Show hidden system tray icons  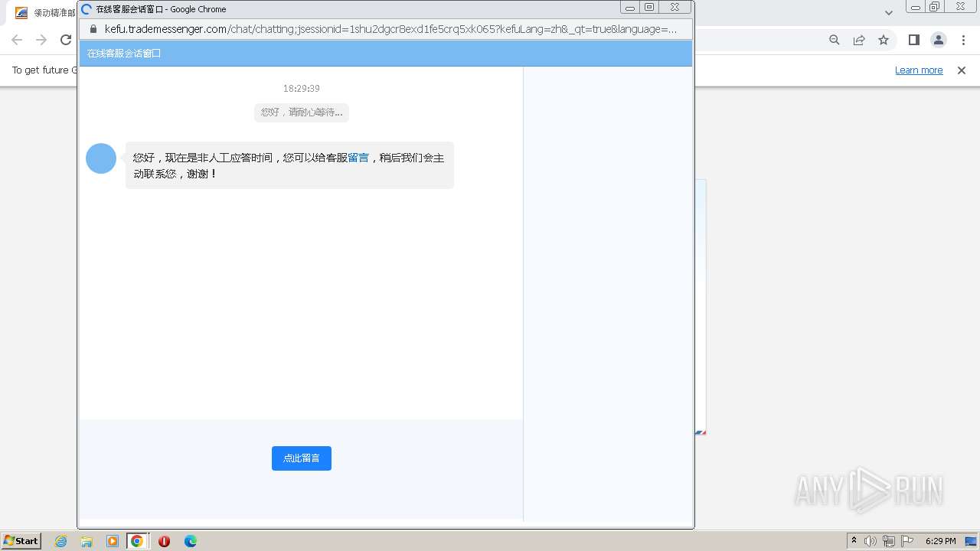(x=854, y=541)
